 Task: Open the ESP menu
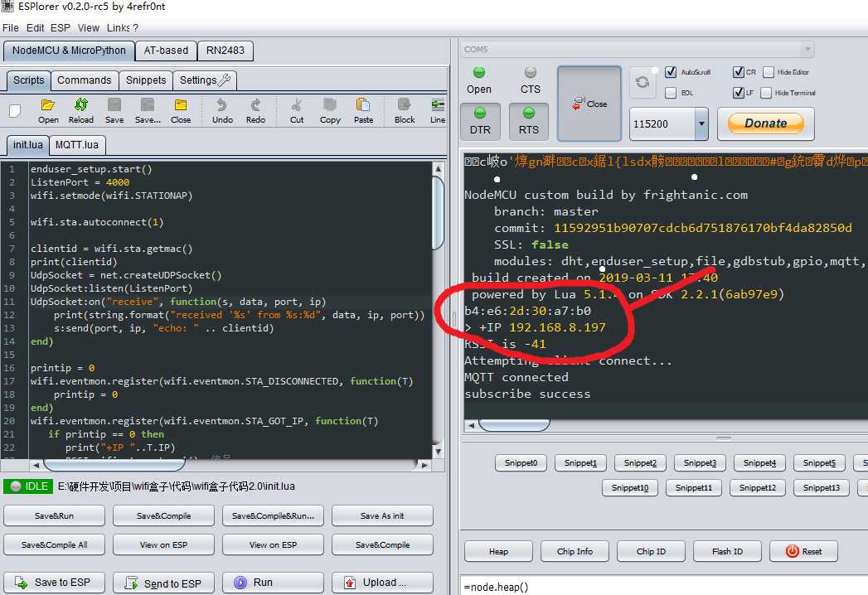61,27
